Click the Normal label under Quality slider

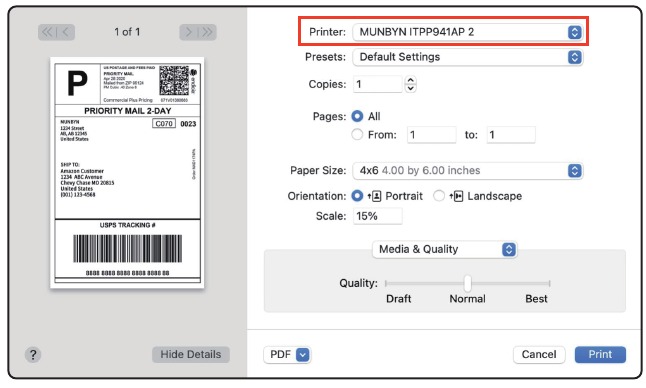tap(467, 299)
